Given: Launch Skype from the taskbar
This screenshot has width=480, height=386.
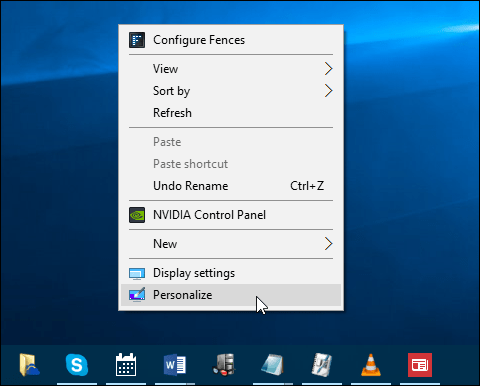Looking at the screenshot, I should pyautogui.click(x=77, y=365).
